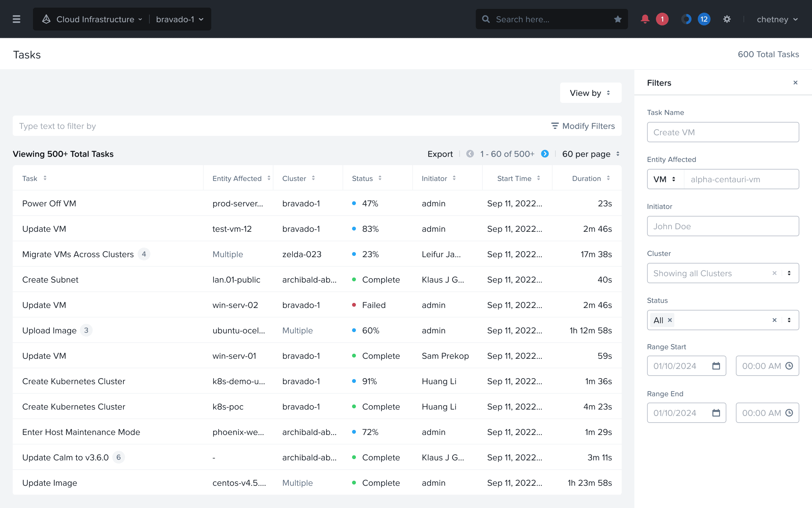Click zelda-023 cluster cell
This screenshot has width=812, height=508.
pos(301,254)
